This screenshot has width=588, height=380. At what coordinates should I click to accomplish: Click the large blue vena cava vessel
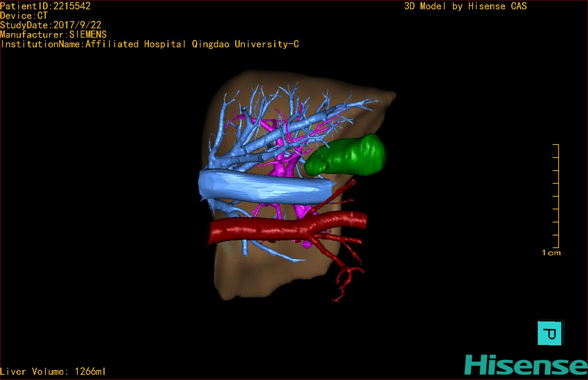coord(265,187)
